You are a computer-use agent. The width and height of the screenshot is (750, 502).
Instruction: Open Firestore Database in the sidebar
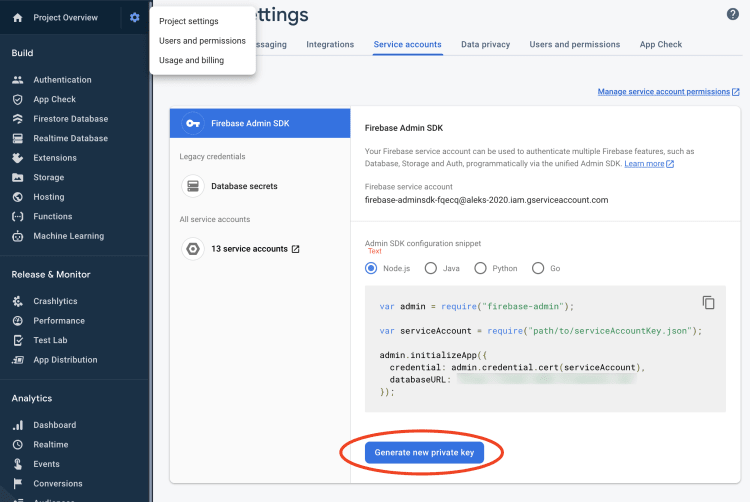[x=70, y=119]
